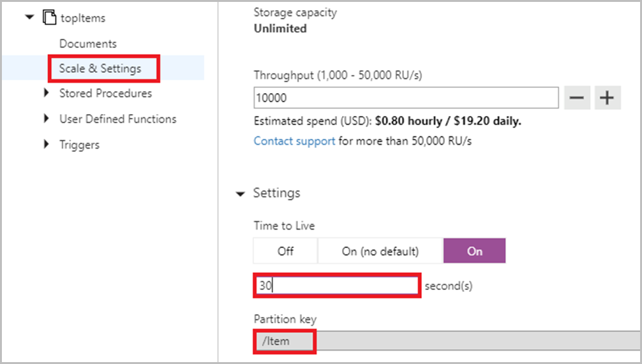Turn Time to Live Off

point(285,251)
